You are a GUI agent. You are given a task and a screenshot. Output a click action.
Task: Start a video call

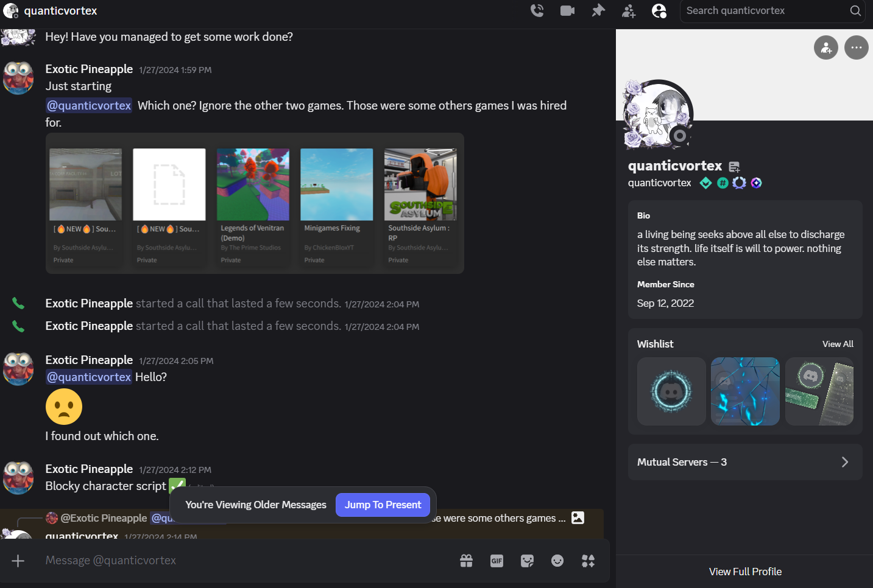click(567, 11)
